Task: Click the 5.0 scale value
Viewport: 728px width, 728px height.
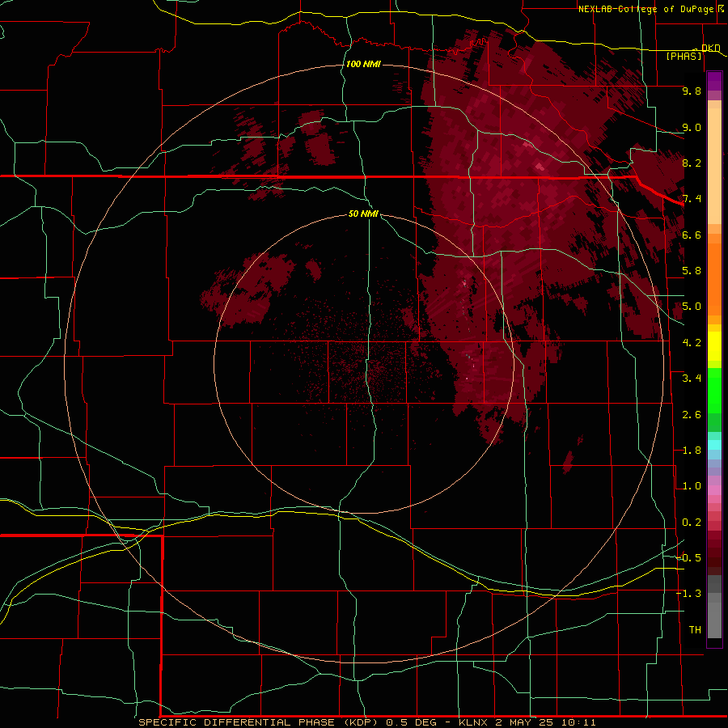Action: click(x=692, y=307)
